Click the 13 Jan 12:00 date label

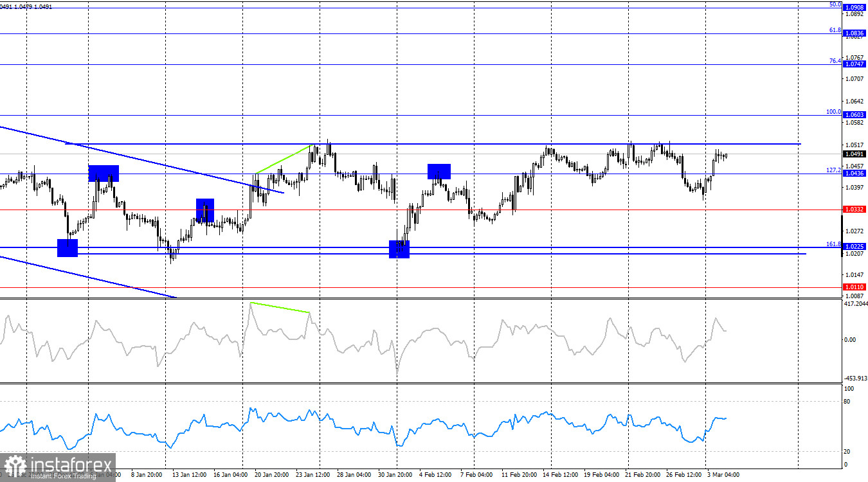189,476
